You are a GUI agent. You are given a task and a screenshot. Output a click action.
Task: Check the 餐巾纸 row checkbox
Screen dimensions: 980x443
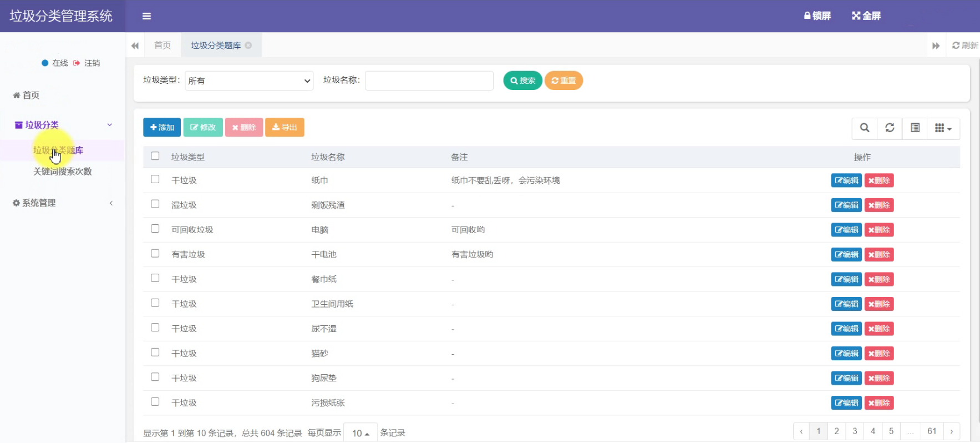pos(155,278)
